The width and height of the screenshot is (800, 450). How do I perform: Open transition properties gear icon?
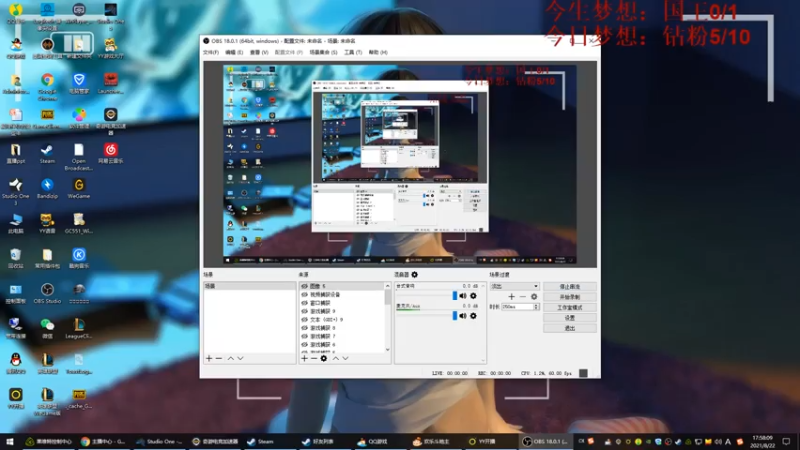pyautogui.click(x=534, y=296)
